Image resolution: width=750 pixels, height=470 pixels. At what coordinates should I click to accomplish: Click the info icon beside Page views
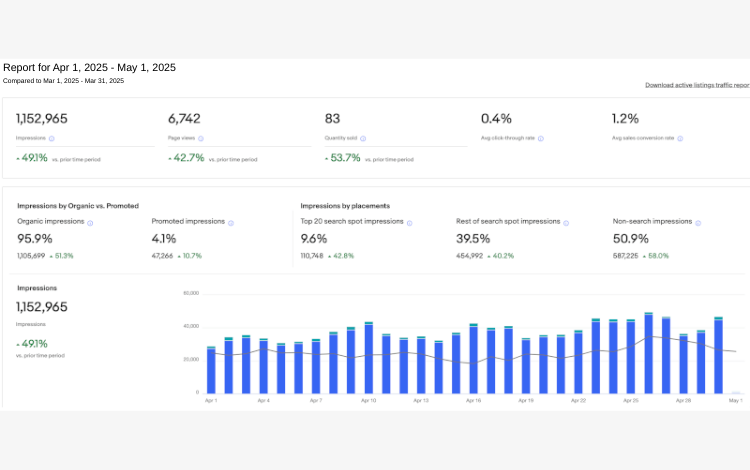(x=201, y=139)
